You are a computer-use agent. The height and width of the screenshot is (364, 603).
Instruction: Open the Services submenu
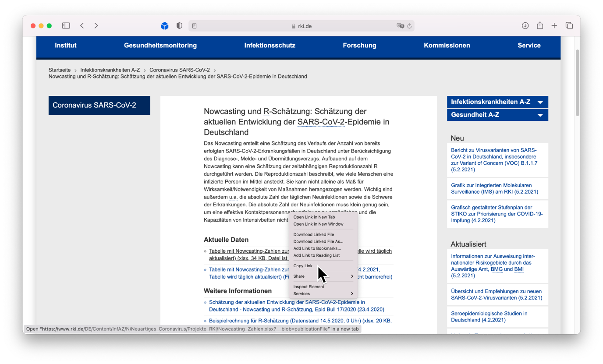(323, 293)
